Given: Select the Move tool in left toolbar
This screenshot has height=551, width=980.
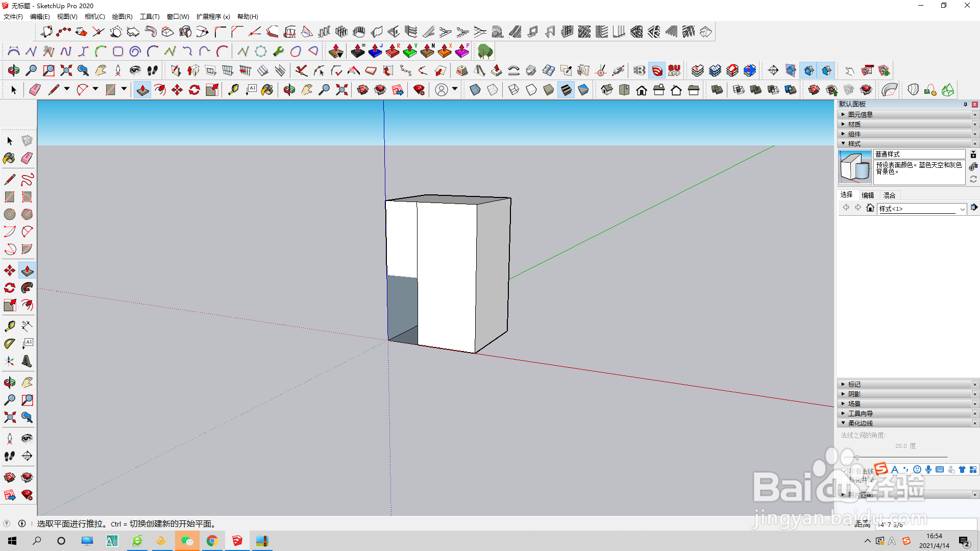Looking at the screenshot, I should pos(9,270).
